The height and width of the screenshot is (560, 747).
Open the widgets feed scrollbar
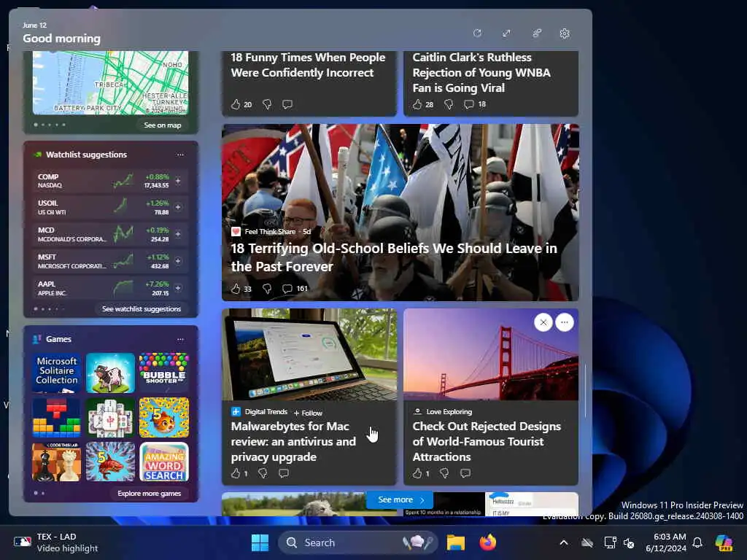[x=586, y=391]
